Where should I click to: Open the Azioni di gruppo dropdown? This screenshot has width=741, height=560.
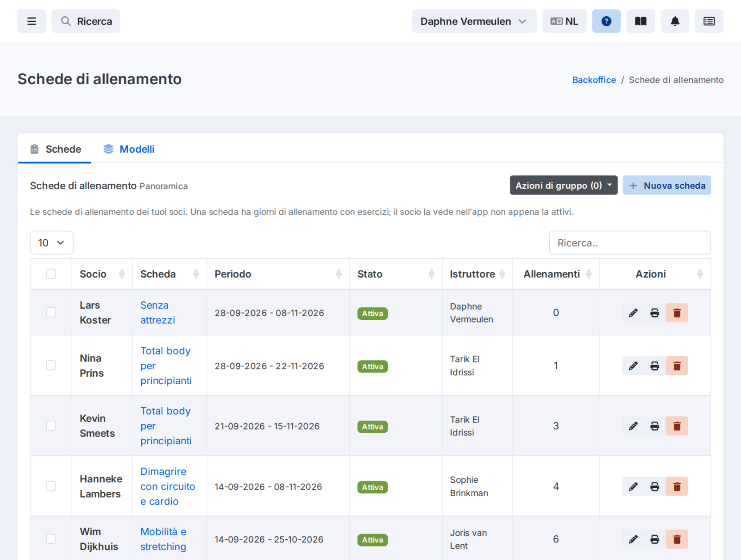point(564,185)
